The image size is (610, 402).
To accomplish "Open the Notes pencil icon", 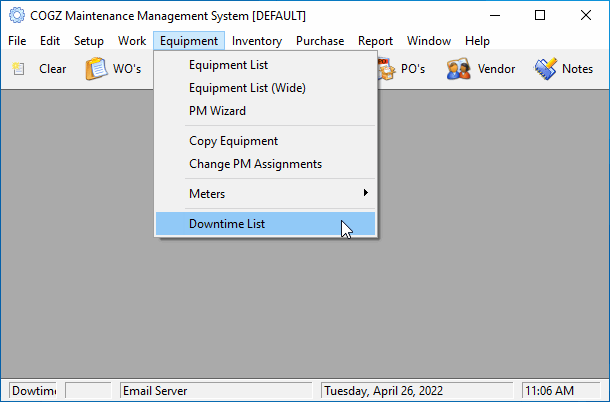I will (x=545, y=69).
